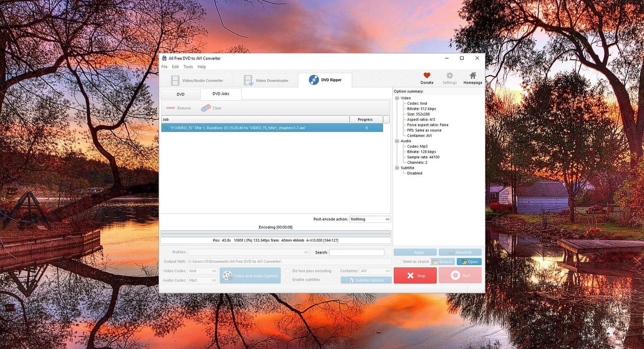644x349 pixels.
Task: Select 'Channels: 2' tree item
Action: [417, 163]
